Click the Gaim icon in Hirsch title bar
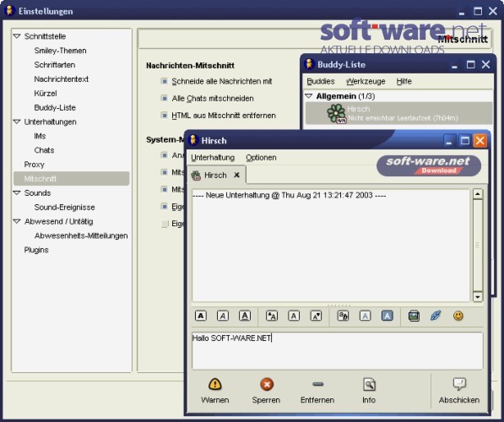 click(x=192, y=140)
